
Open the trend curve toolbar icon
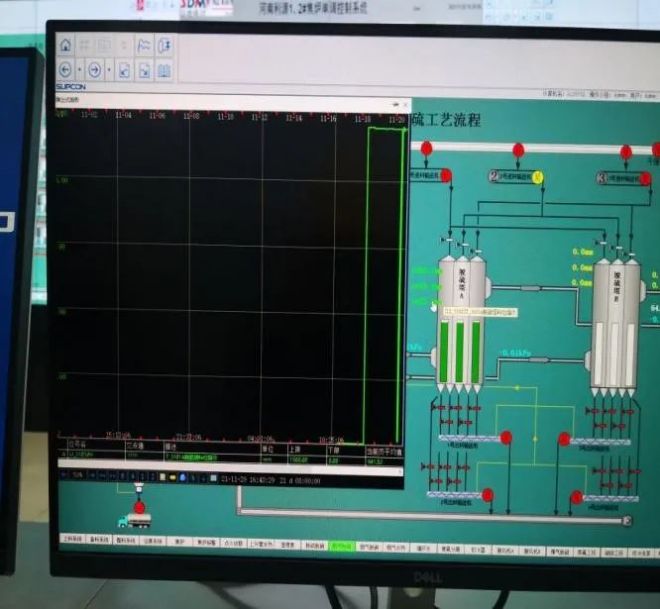tap(144, 45)
